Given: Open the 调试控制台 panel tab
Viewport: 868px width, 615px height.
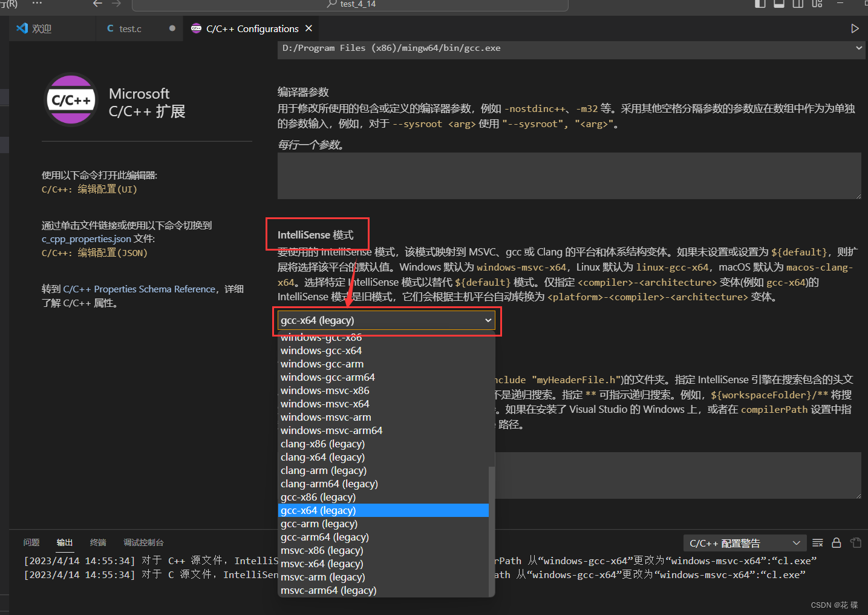Looking at the screenshot, I should (143, 542).
